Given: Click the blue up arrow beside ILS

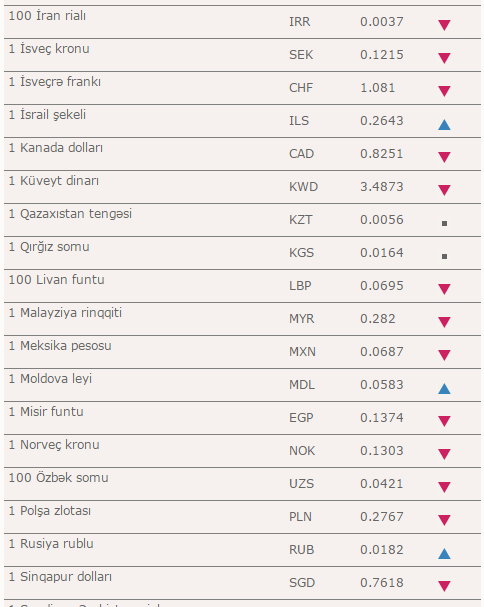Looking at the screenshot, I should [x=444, y=125].
